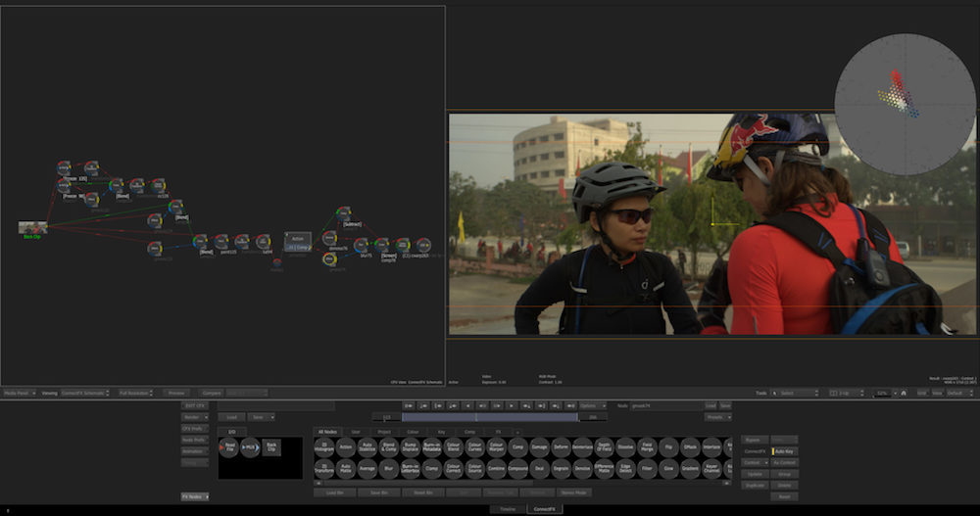The width and height of the screenshot is (980, 516).
Task: Select the 2D Transform node icon
Action: pyautogui.click(x=323, y=468)
